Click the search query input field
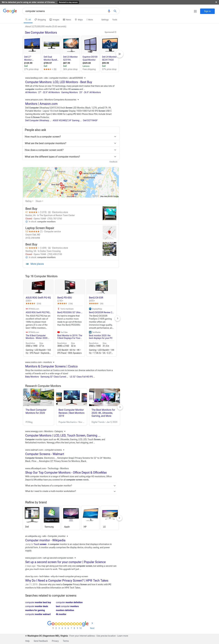Viewport: 219px width, 644px height. tap(65, 11)
